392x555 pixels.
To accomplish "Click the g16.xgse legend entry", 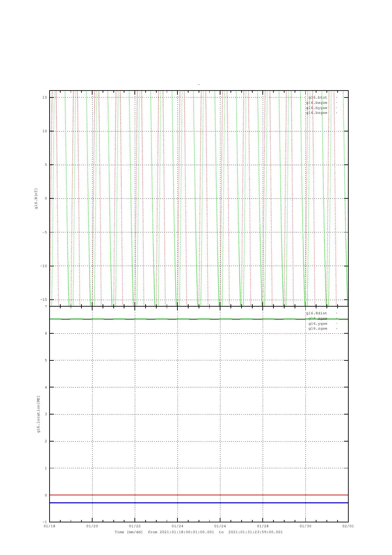I will coord(318,318).
